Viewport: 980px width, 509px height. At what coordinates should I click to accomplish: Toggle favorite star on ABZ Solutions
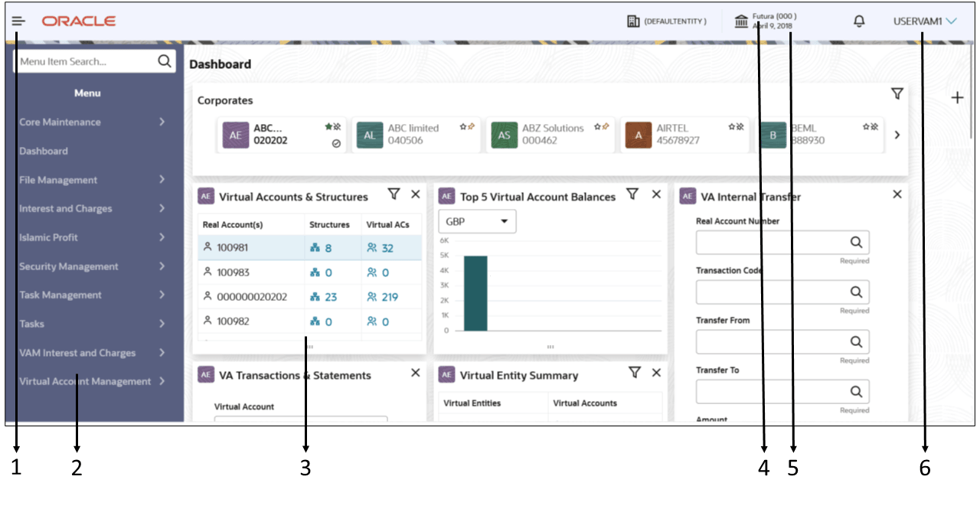pos(596,126)
